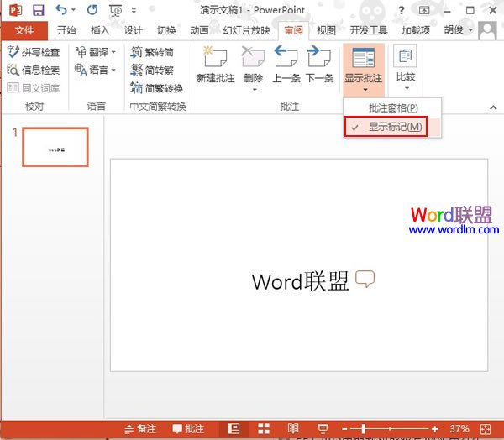Open 信息检索 research tool
This screenshot has width=504, height=440.
[34, 70]
